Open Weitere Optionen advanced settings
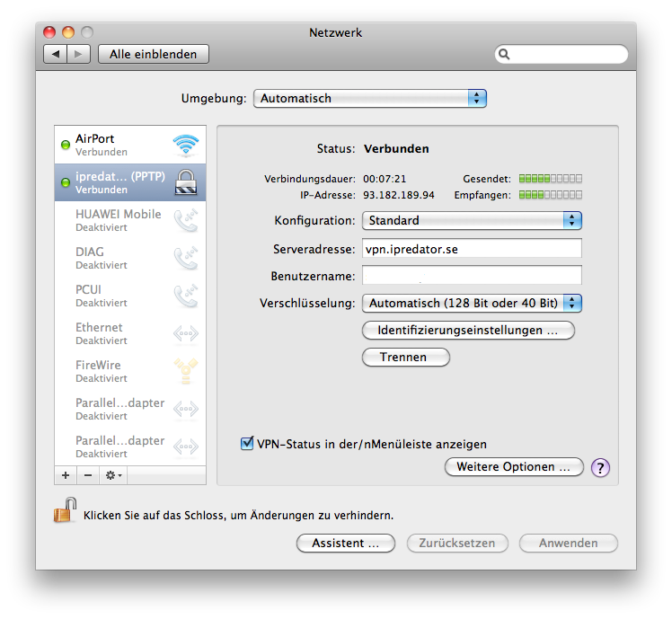Viewport: 672px width, 619px height. pos(514,467)
